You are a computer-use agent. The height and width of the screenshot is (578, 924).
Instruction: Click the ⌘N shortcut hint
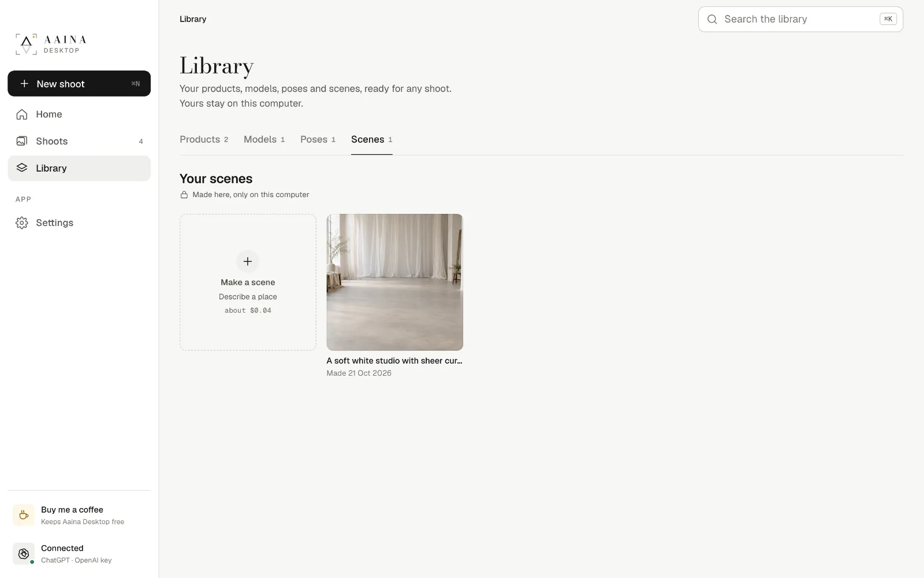(136, 84)
